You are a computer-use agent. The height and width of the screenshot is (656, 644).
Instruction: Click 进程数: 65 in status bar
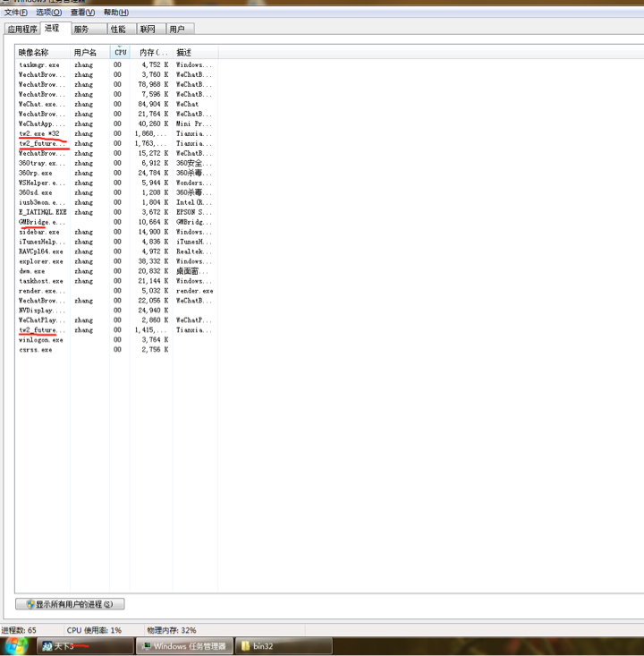click(19, 630)
